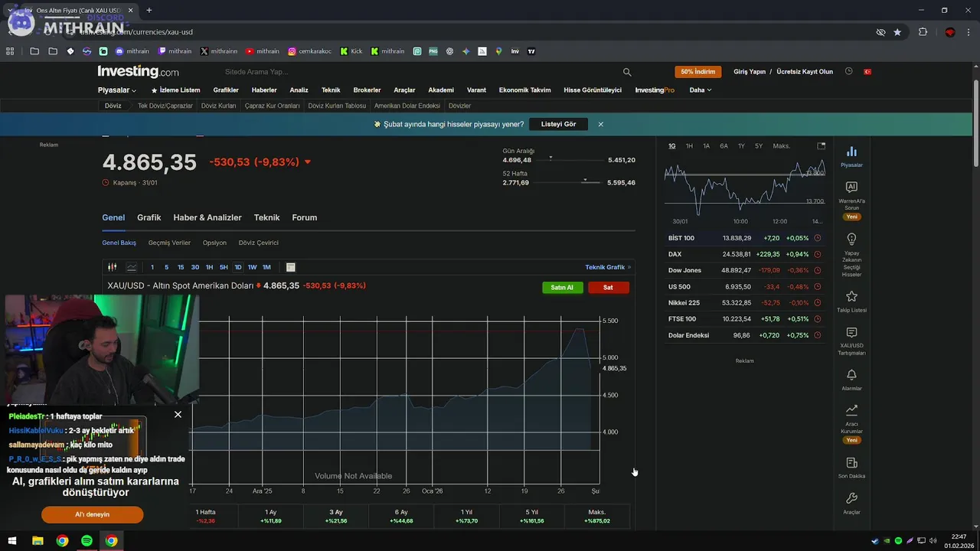Click the red Sat button
This screenshot has width=980, height=551.
(x=608, y=287)
